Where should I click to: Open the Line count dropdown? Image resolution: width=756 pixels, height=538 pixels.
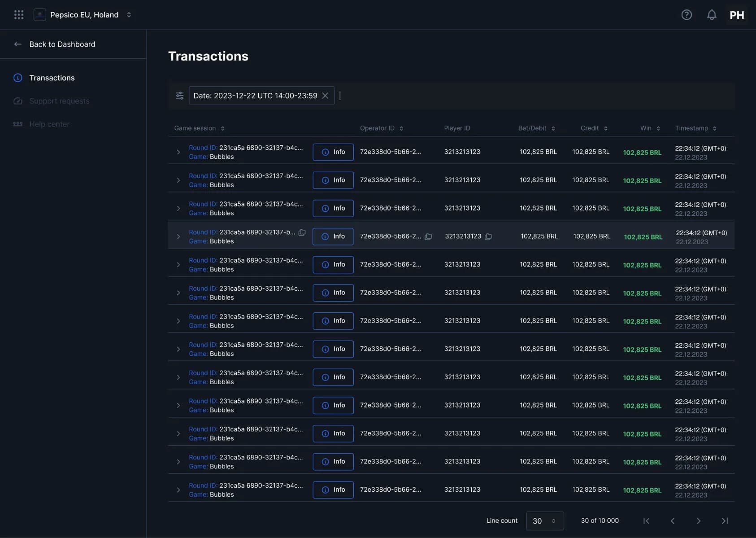click(x=544, y=521)
